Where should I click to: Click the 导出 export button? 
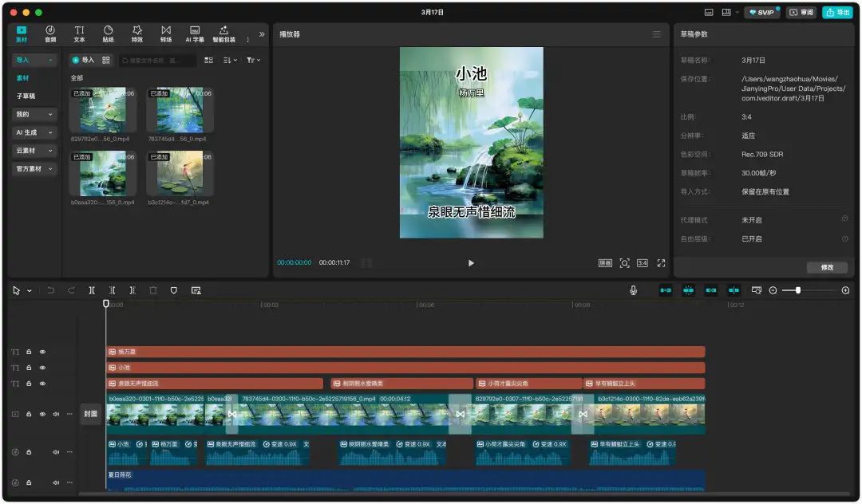(838, 13)
